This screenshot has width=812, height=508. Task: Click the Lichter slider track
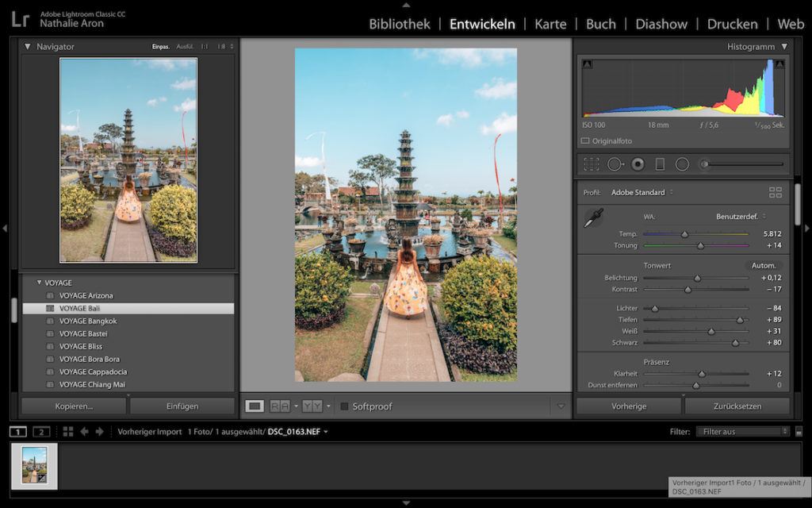tap(695, 309)
